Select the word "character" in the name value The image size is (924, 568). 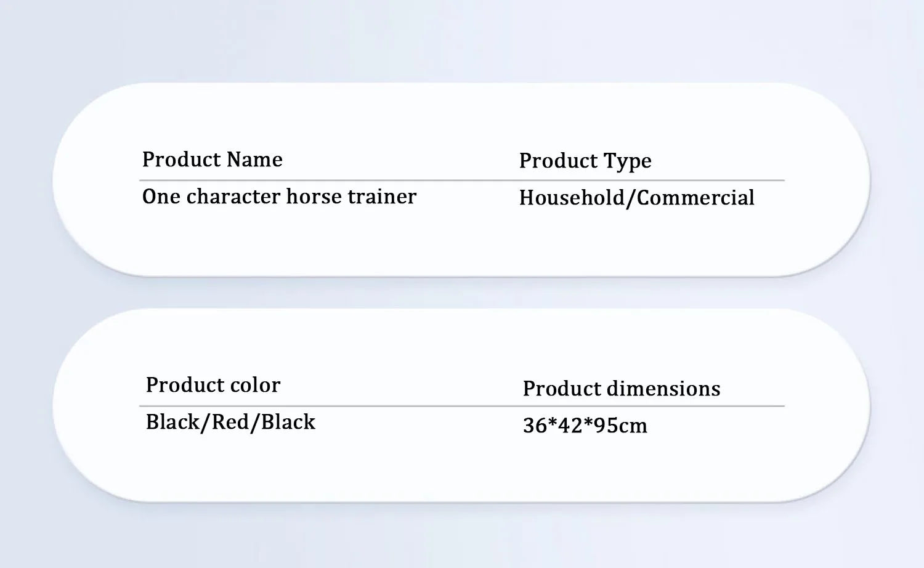[x=233, y=197]
